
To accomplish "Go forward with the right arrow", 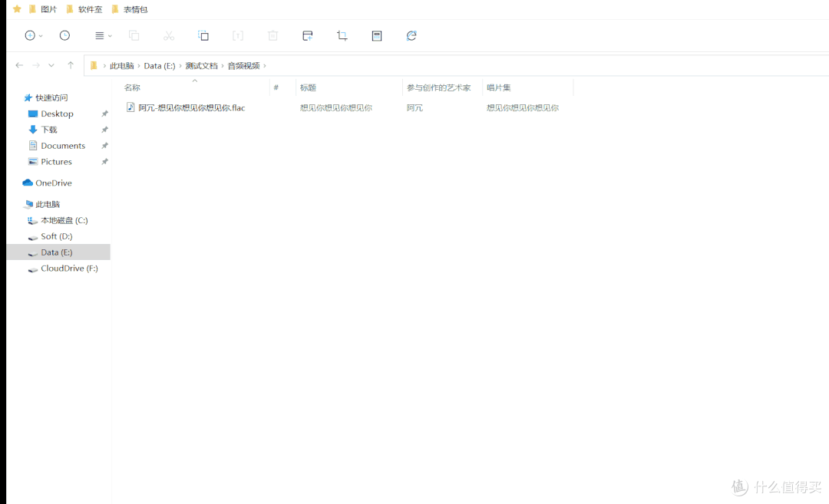I will (36, 65).
